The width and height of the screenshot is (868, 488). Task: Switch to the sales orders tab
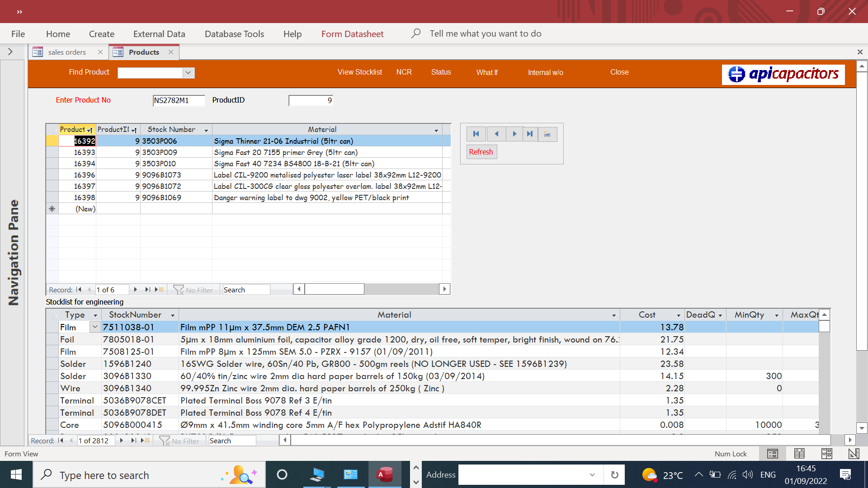click(67, 52)
